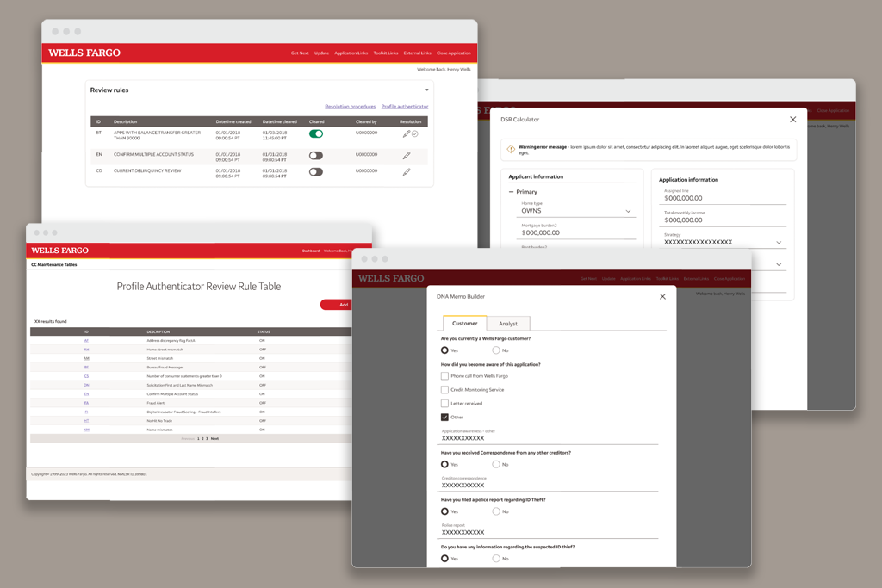Viewport: 882px width, 588px height.
Task: Collapse the Review rules panel arrow
Action: [x=426, y=90]
